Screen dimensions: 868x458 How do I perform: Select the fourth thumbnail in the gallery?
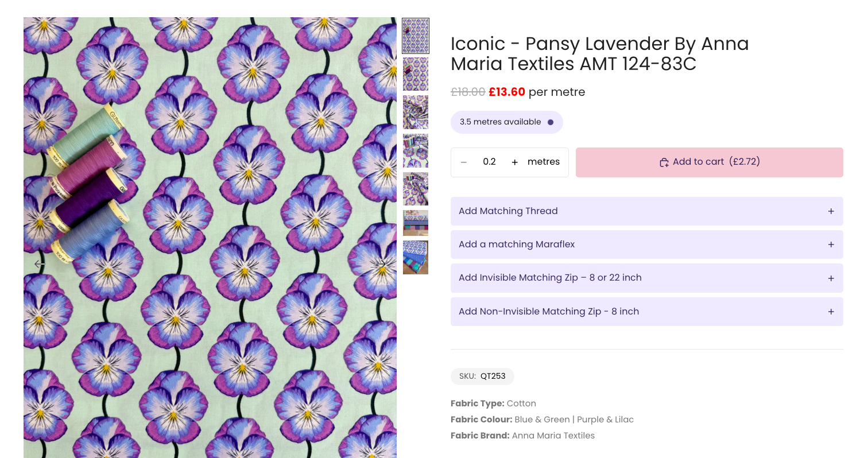(416, 150)
